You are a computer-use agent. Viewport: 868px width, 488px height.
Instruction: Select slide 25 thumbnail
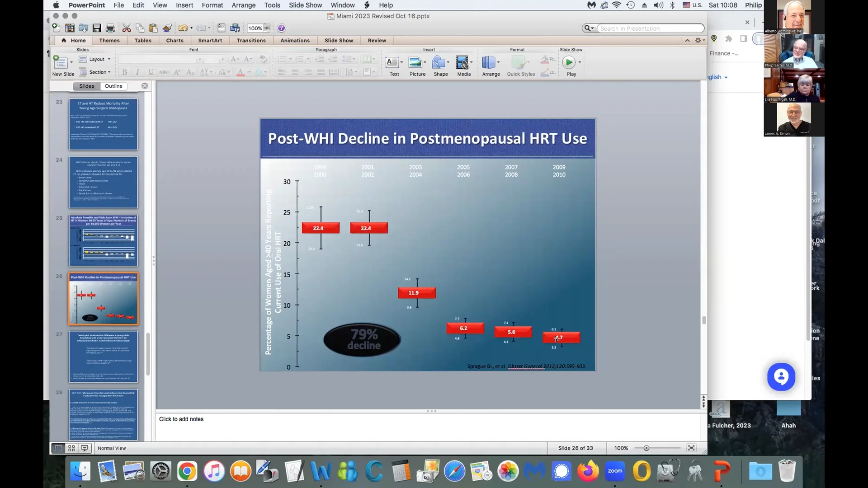[103, 240]
